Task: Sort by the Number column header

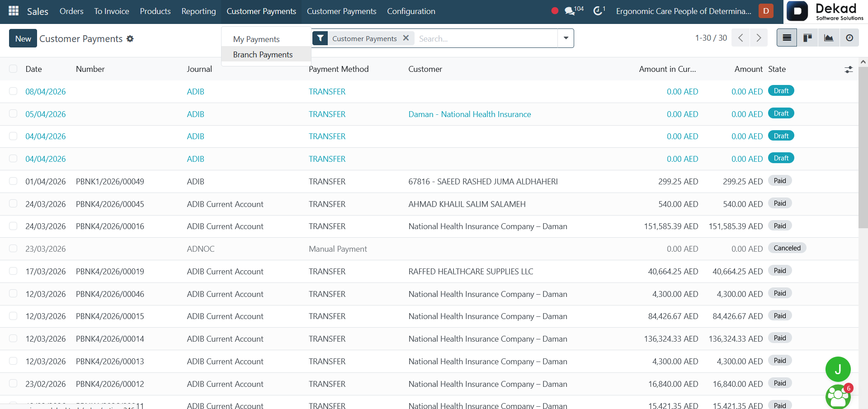Action: [90, 69]
